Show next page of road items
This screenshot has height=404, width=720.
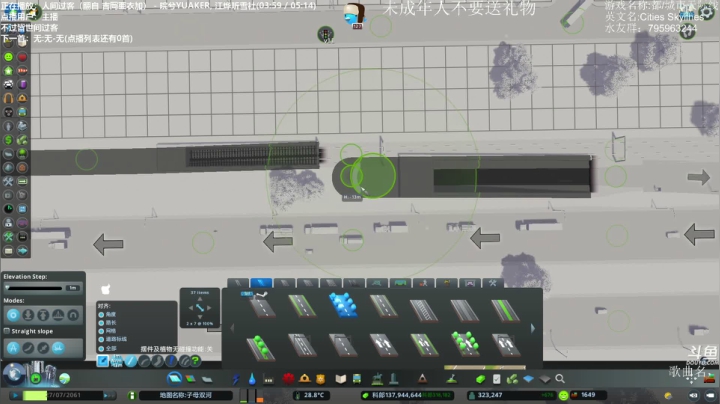tap(533, 328)
